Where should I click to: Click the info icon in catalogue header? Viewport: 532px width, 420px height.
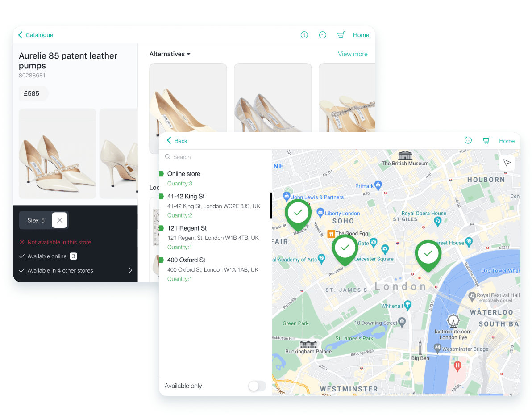pyautogui.click(x=304, y=35)
